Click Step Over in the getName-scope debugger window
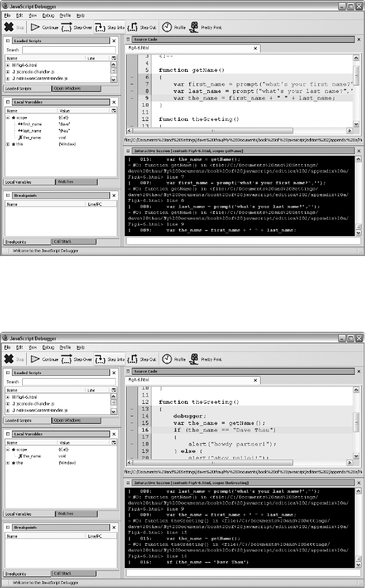 (76, 27)
